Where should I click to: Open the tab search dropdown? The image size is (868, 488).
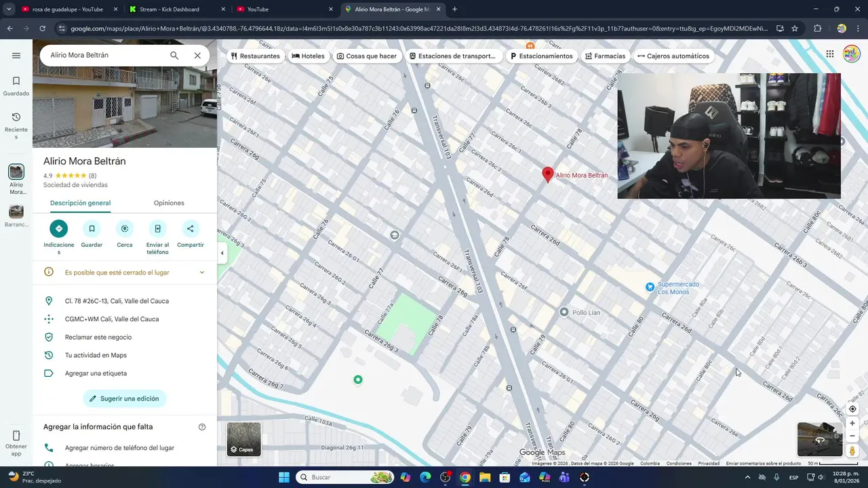tap(9, 9)
